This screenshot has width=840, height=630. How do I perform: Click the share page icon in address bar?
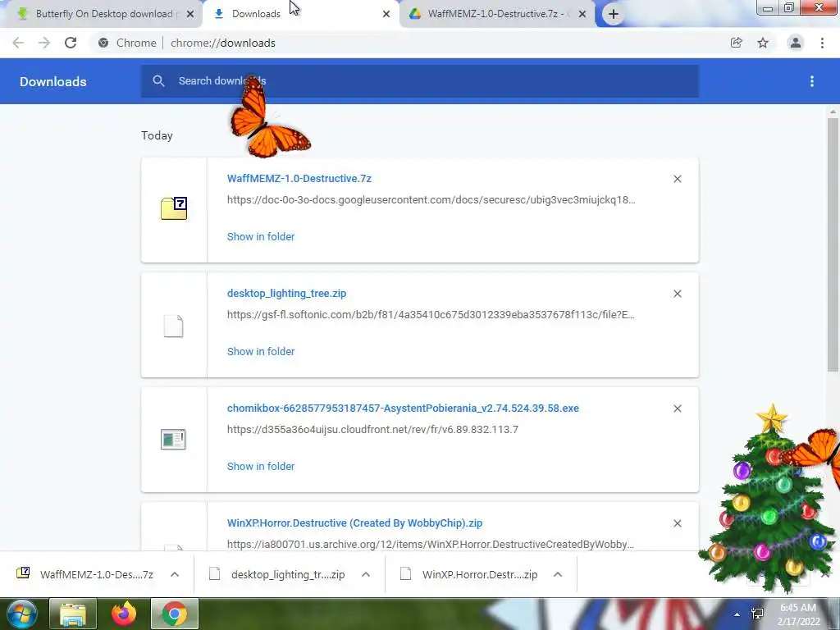coord(737,43)
